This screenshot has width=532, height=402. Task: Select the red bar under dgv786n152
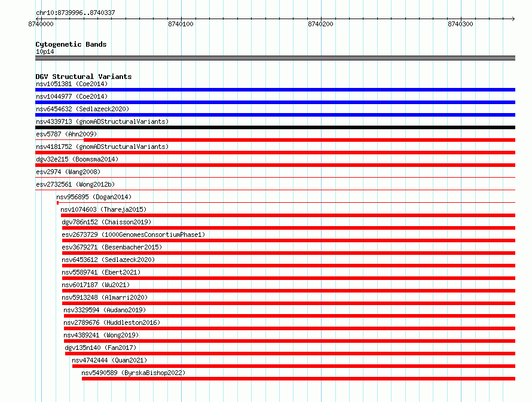[289, 228]
